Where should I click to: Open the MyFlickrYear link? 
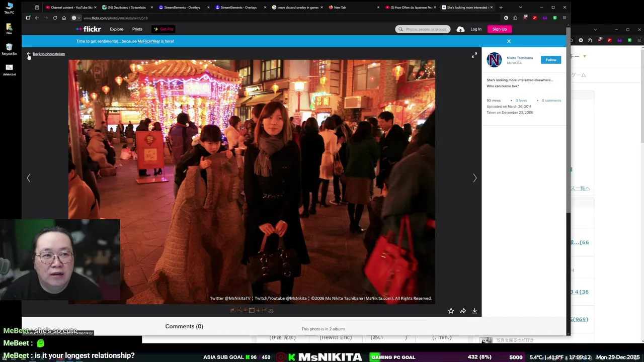(149, 41)
